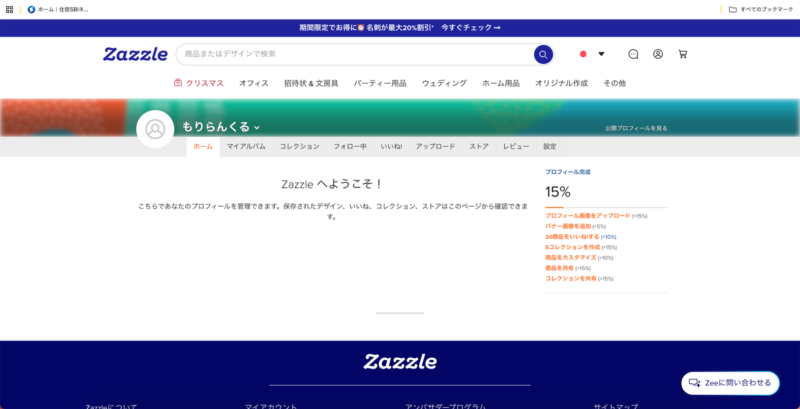Switch to the フォロー中 tab
Screen dimensions: 800x409
tap(350, 146)
